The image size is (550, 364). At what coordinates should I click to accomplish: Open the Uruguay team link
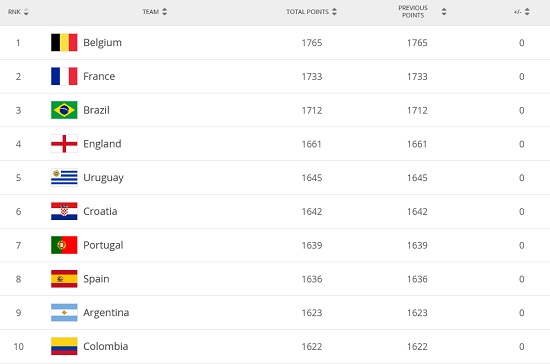103,178
